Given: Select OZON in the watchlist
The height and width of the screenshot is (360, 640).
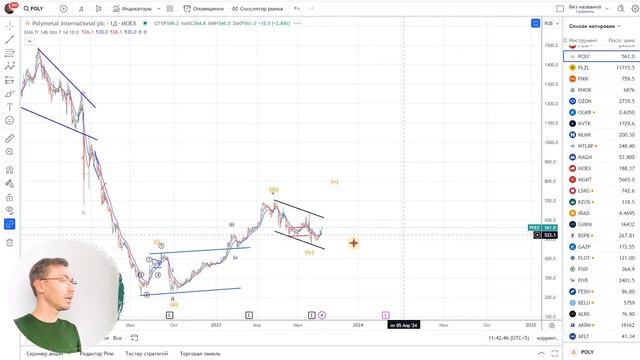Looking at the screenshot, I should (602, 101).
